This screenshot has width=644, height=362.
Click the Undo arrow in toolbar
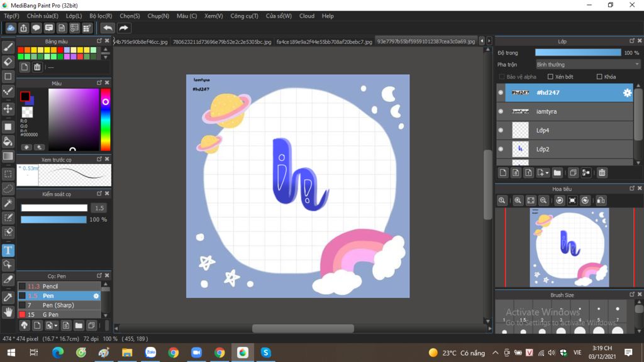[x=108, y=28]
